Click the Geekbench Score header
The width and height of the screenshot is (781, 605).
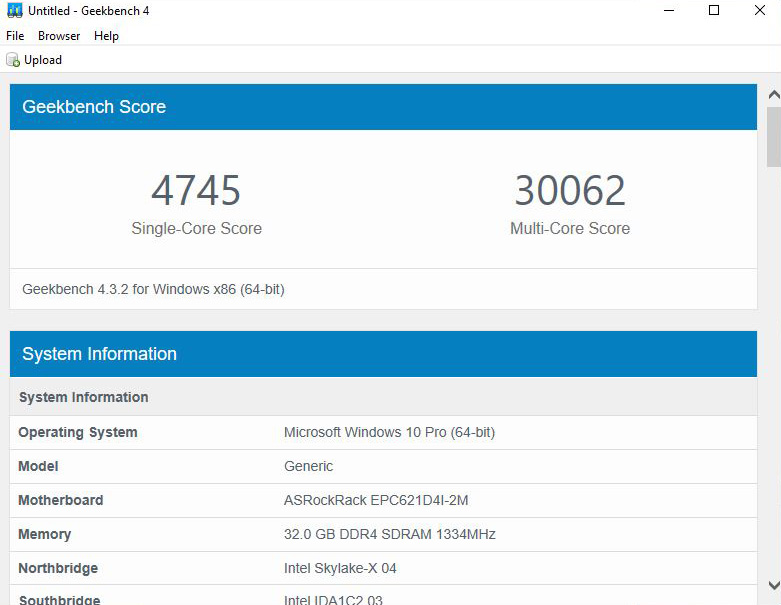pyautogui.click(x=383, y=107)
